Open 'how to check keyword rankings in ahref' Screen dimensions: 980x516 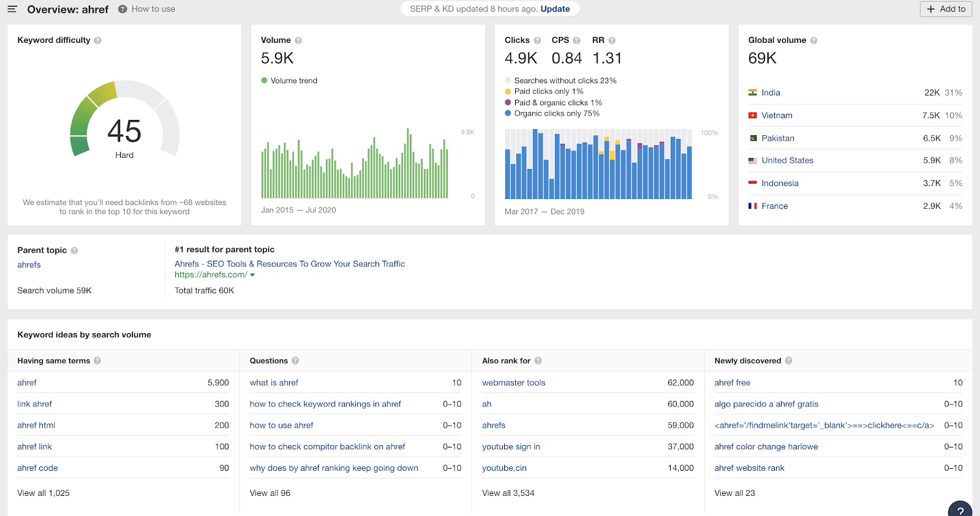click(x=325, y=404)
